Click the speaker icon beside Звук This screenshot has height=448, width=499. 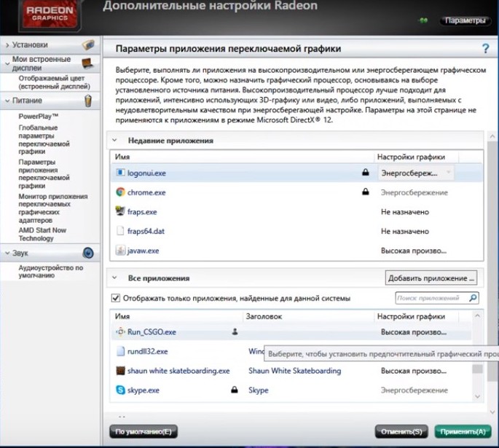click(88, 253)
